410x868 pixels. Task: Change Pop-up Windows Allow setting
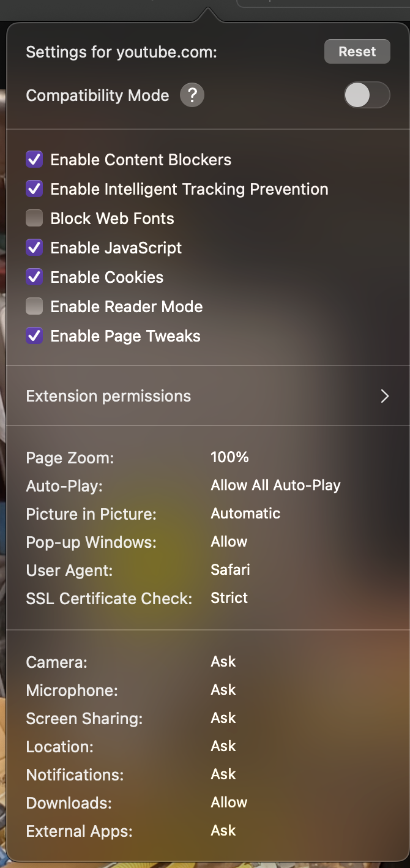tap(229, 542)
